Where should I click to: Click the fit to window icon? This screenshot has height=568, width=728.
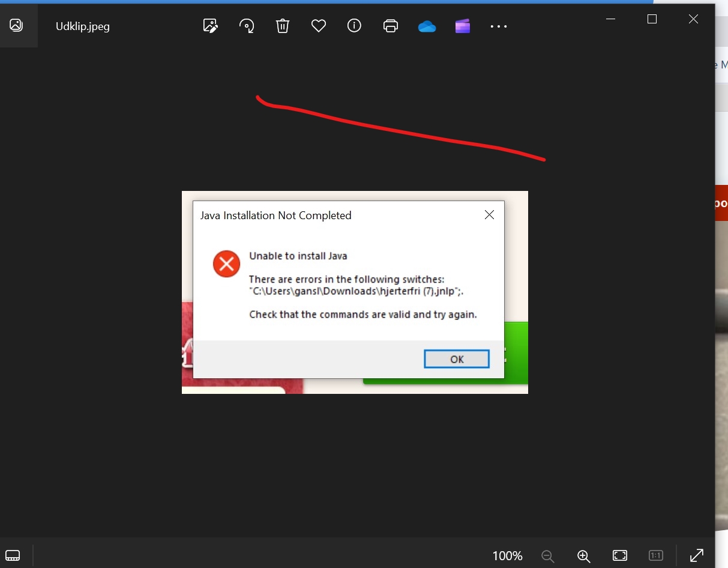(620, 555)
